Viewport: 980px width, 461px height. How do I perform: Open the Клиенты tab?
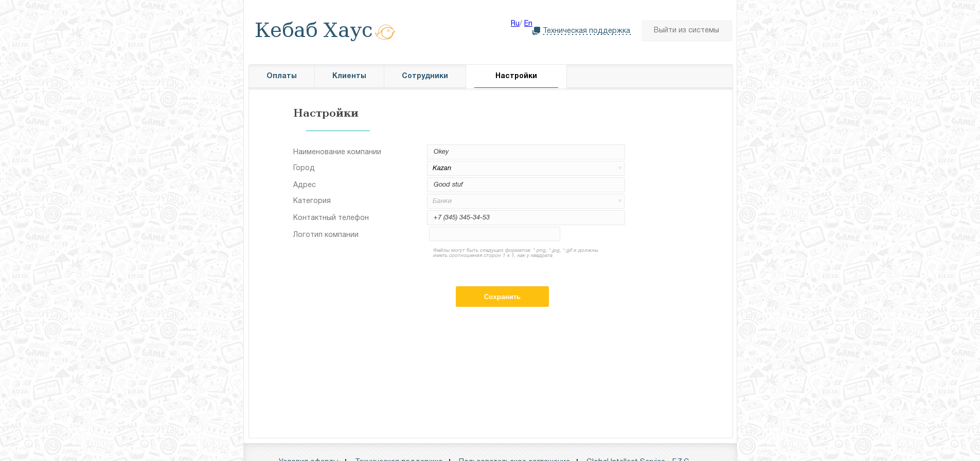click(x=349, y=76)
